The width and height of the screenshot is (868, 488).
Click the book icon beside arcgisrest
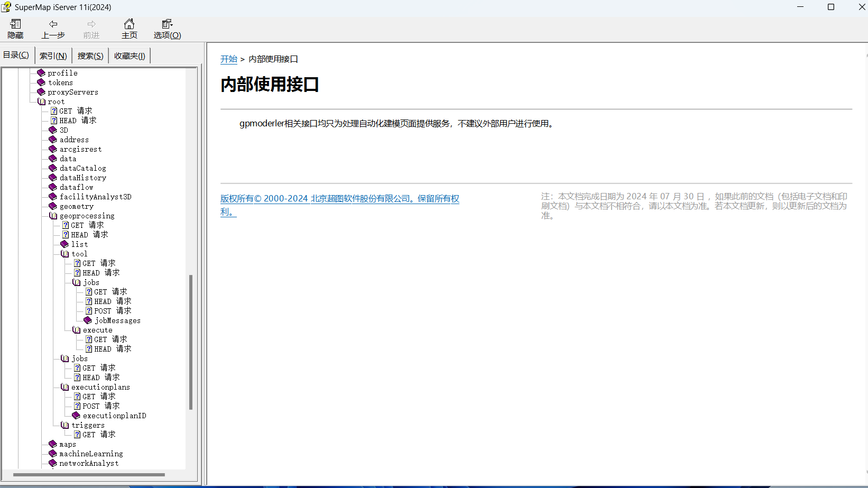click(x=53, y=149)
